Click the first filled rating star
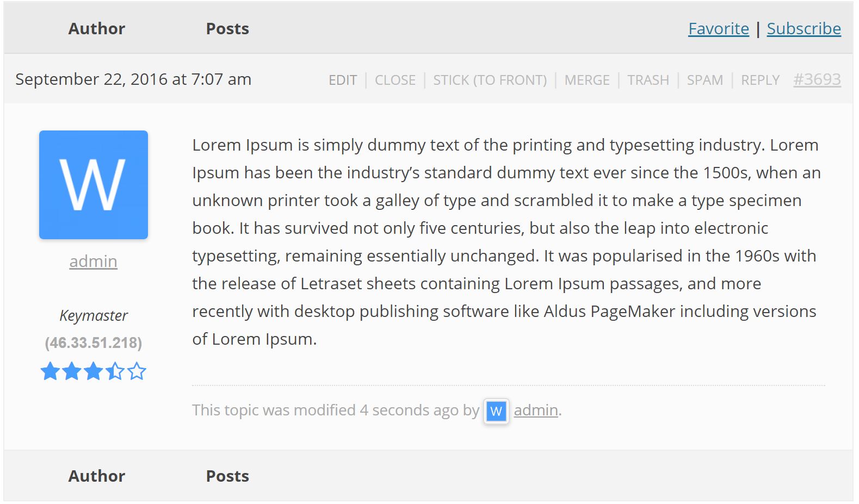This screenshot has width=859, height=504. 50,371
